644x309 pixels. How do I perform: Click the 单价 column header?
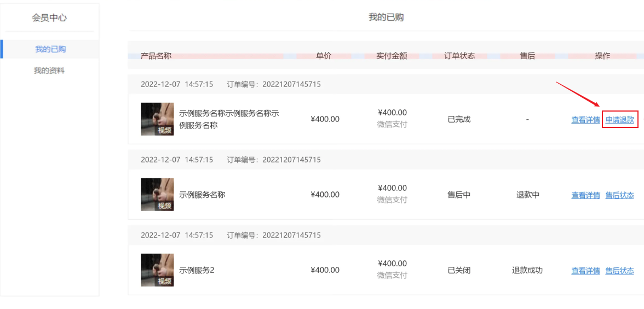click(324, 56)
